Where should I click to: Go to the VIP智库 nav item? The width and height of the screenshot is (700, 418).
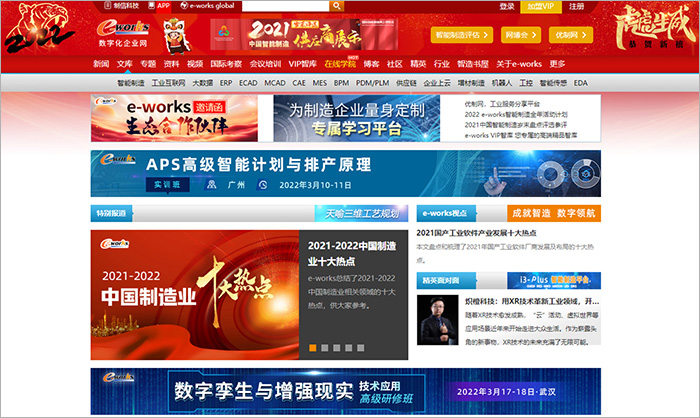303,64
